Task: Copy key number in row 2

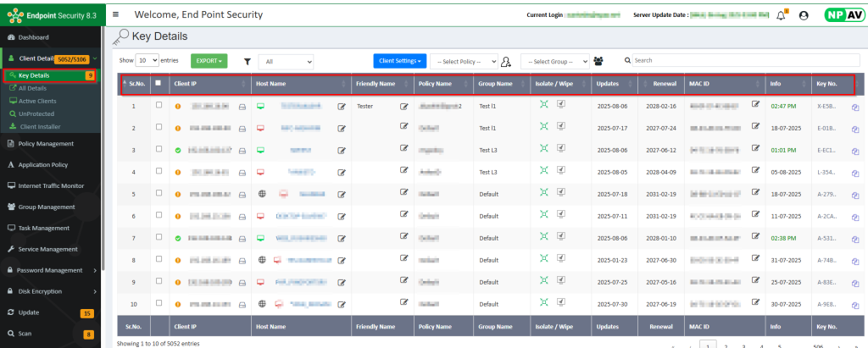Action: click(x=855, y=129)
